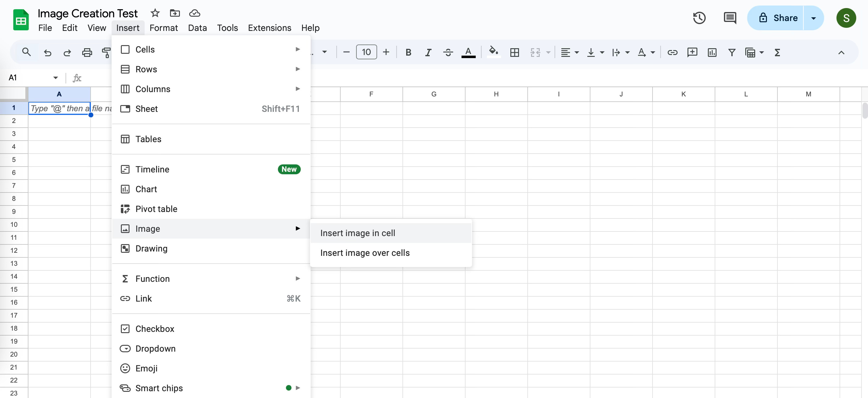This screenshot has height=398, width=868.
Task: Click the insert link toolbar icon
Action: (672, 53)
